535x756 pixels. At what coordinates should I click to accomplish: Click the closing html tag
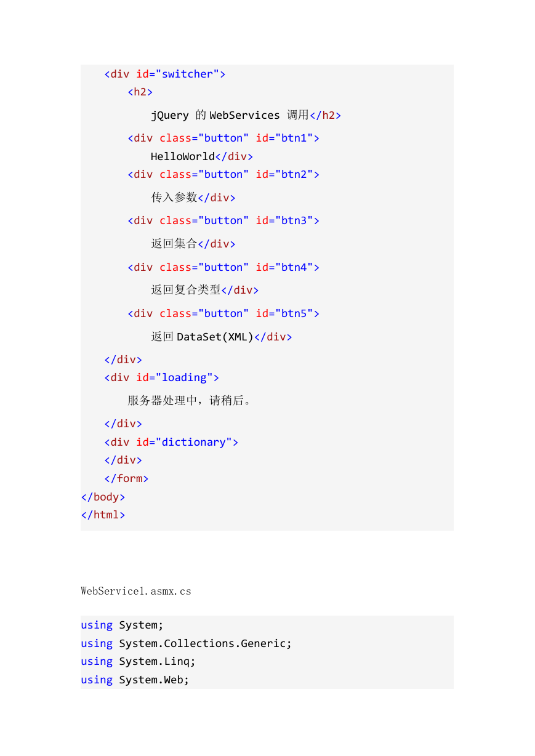[103, 515]
